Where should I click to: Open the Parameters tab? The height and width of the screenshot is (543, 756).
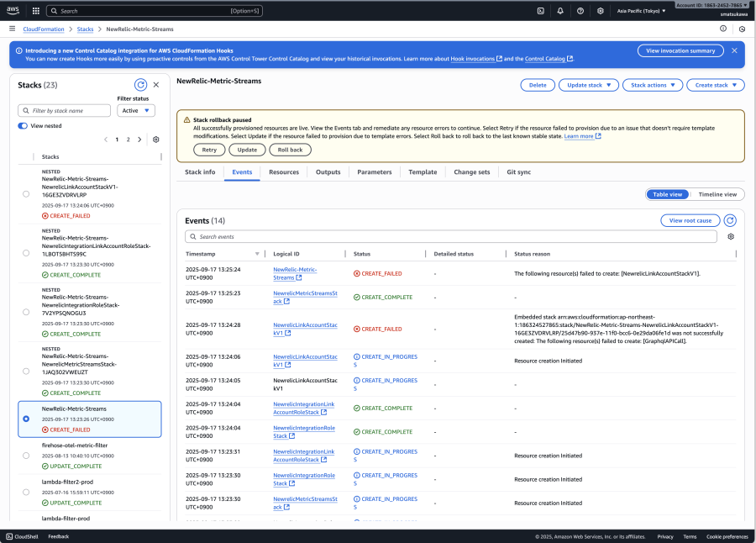click(375, 171)
